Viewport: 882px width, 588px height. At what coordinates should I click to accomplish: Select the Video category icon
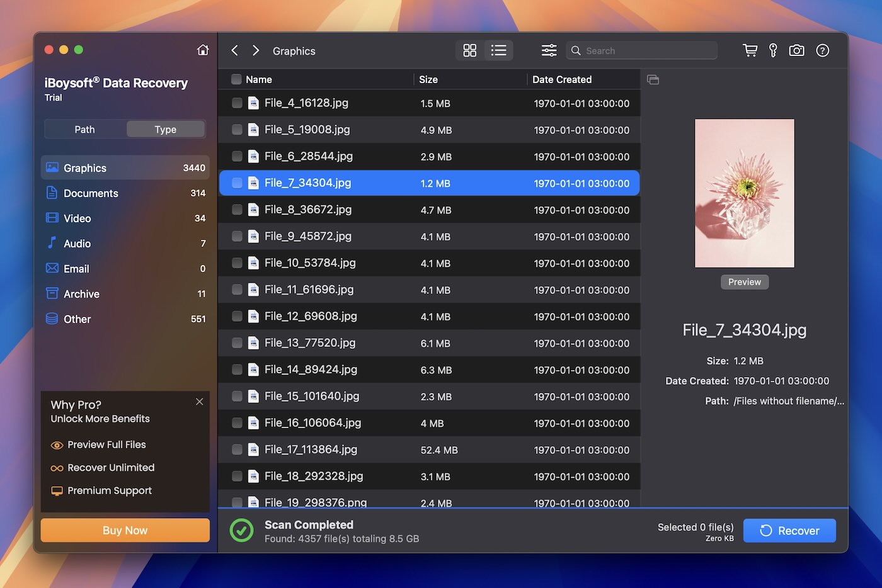click(52, 218)
